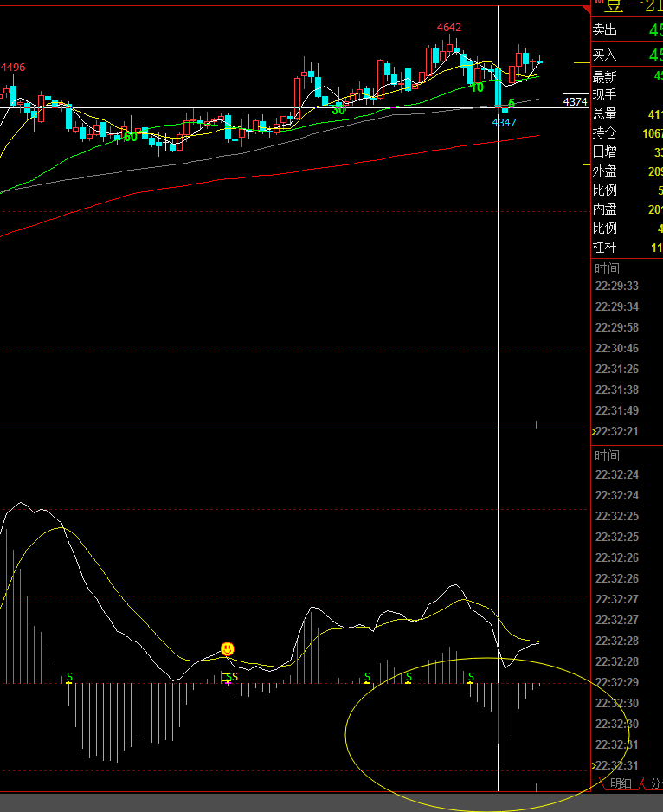Open the 分 tab next to 明细
Image resolution: width=663 pixels, height=812 pixels.
click(x=655, y=783)
